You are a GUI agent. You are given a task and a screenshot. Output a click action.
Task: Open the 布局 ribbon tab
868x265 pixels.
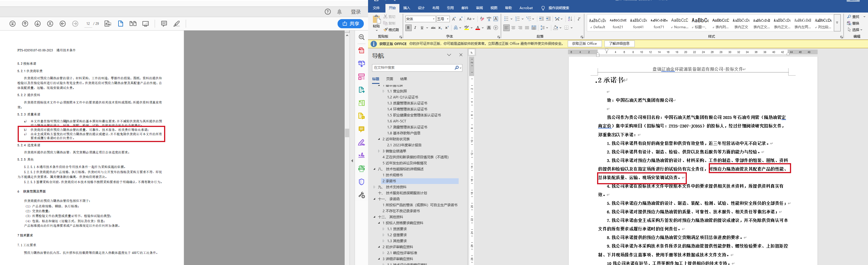436,8
